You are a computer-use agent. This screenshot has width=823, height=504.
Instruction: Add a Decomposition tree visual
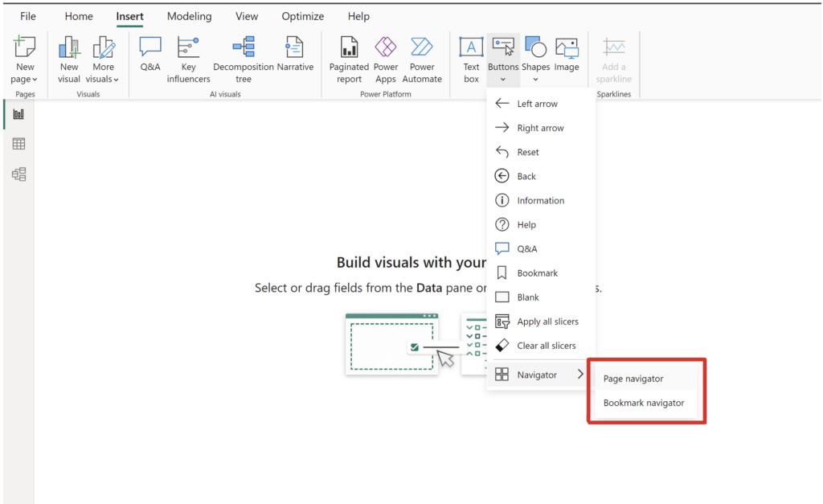coord(244,56)
